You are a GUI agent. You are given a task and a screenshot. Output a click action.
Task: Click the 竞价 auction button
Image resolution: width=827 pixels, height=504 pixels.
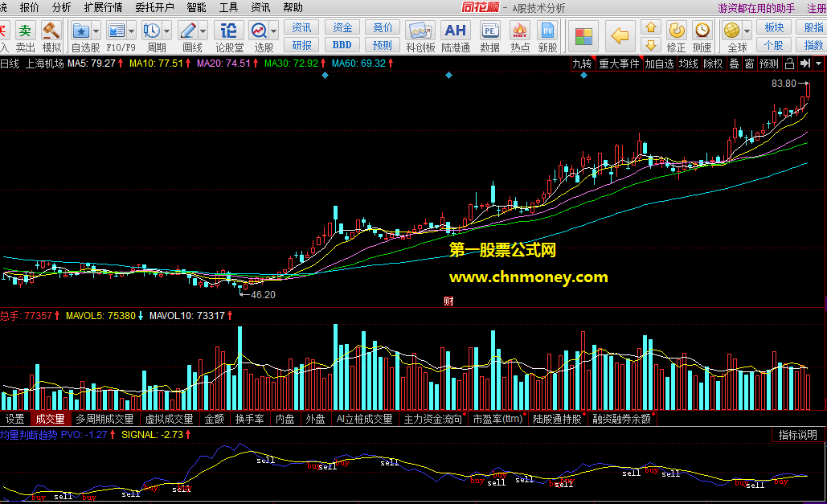click(383, 27)
